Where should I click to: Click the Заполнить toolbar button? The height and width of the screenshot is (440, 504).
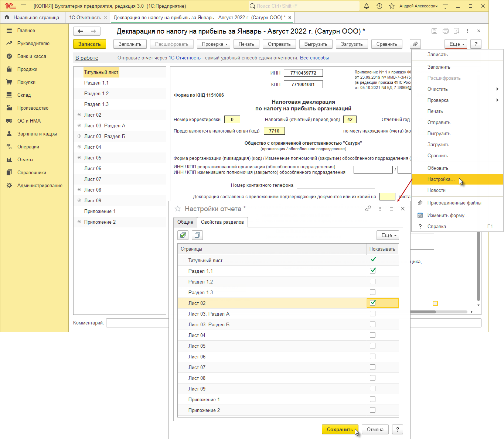[130, 44]
